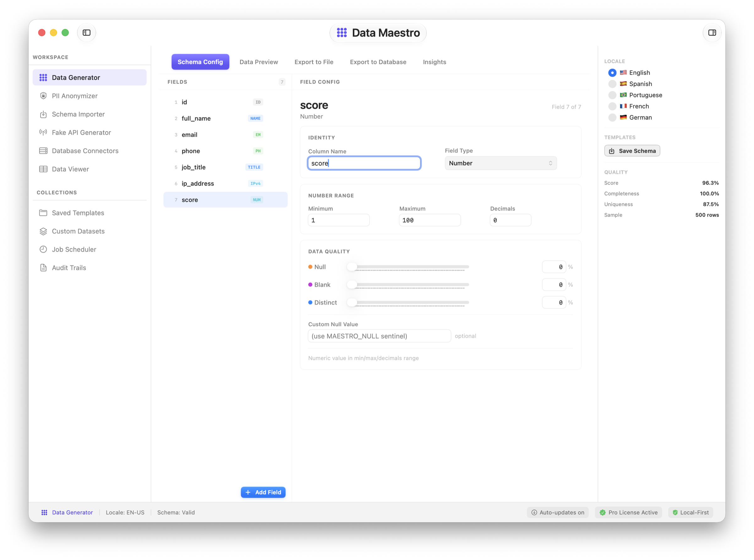Click the Custom Null Value input
Viewport: 754px width, 560px height.
point(379,336)
